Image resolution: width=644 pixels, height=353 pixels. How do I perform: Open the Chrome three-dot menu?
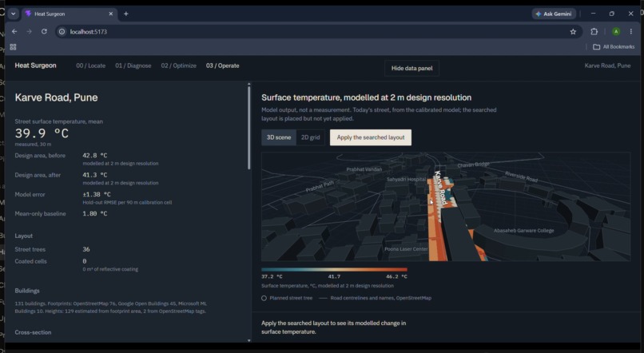click(x=631, y=32)
